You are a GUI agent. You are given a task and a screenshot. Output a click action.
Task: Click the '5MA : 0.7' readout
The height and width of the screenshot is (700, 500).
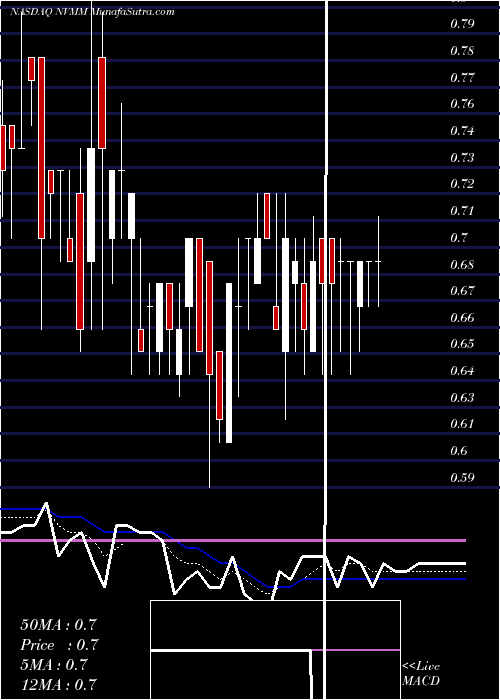(54, 665)
